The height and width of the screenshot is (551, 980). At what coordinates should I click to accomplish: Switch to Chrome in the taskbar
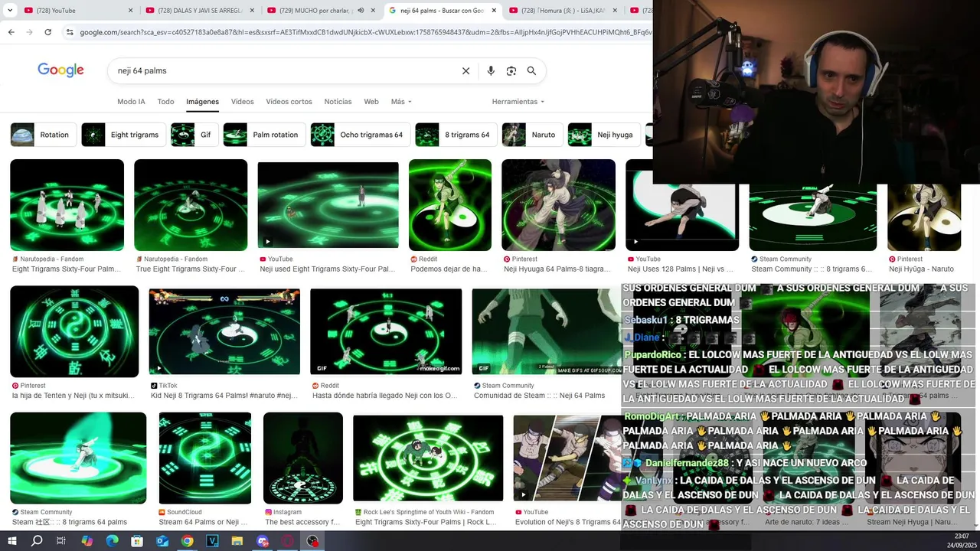click(x=187, y=541)
